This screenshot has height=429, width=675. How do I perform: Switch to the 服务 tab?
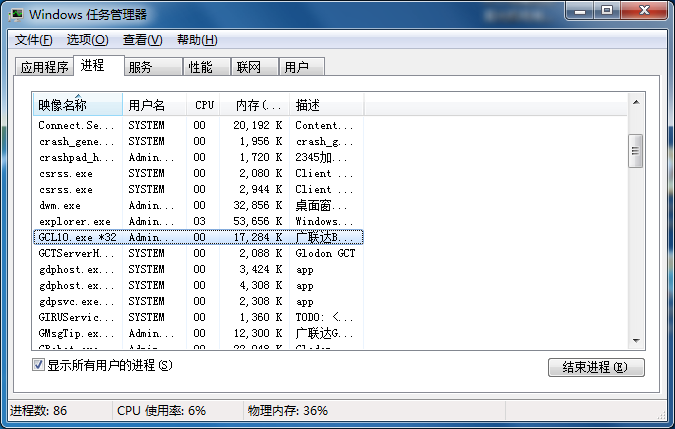(x=153, y=67)
